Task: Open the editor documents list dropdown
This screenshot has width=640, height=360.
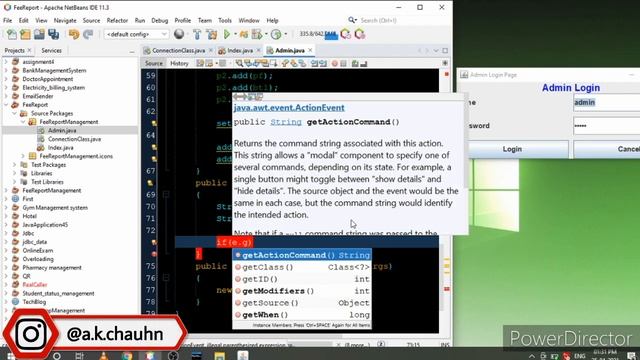Action: (436, 51)
